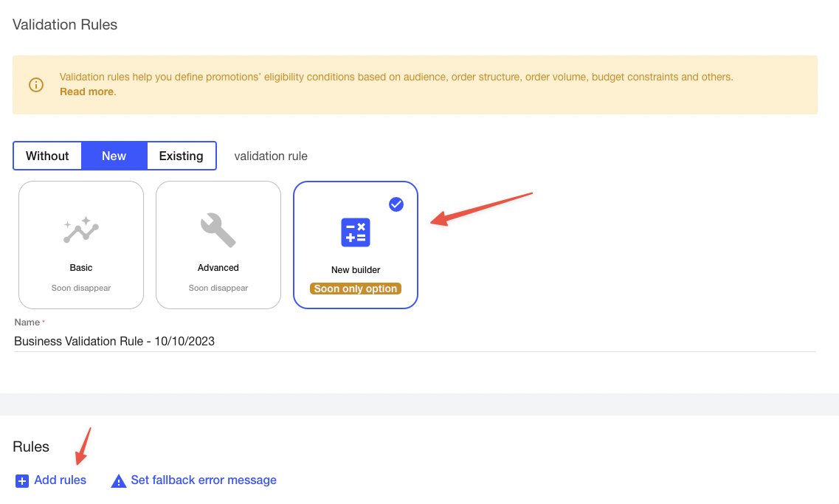Expand the Rules section
The height and width of the screenshot is (504, 839).
(x=30, y=446)
